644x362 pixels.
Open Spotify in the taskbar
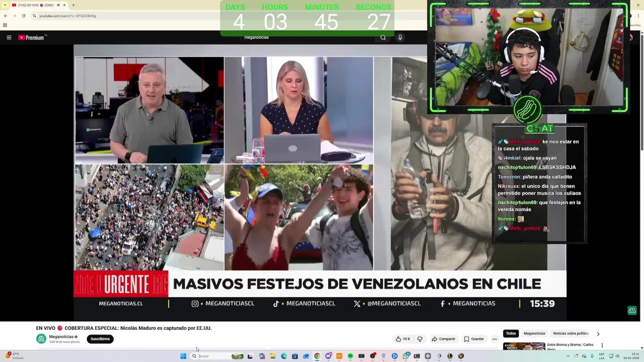(x=350, y=356)
